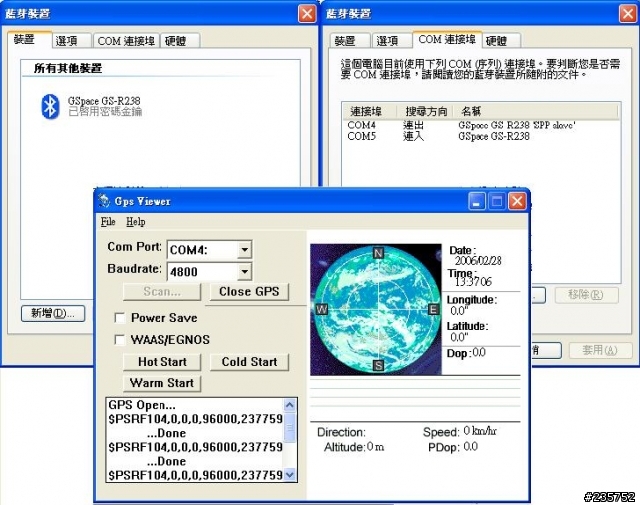Switch to 選項 tab in left Bluetooth window
This screenshot has width=640, height=505.
71,40
